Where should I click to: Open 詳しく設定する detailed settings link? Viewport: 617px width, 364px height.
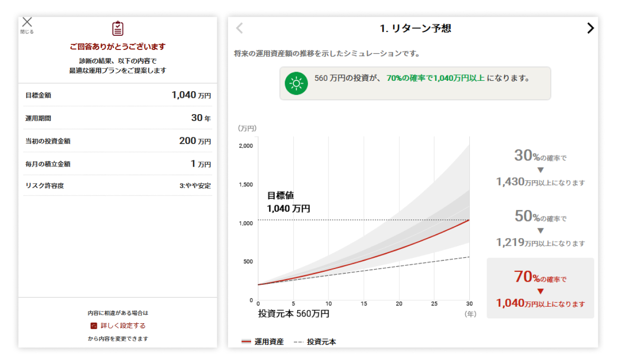122,325
